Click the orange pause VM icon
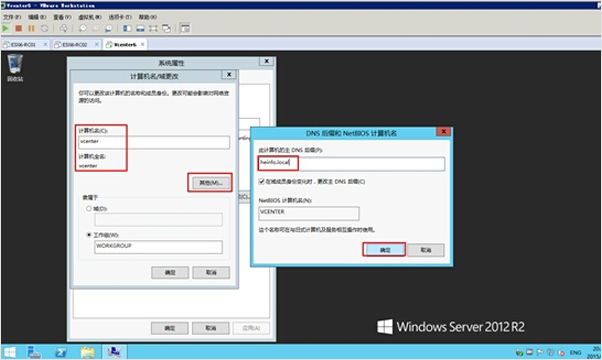Viewport: 602px width, 360px height. point(31,28)
